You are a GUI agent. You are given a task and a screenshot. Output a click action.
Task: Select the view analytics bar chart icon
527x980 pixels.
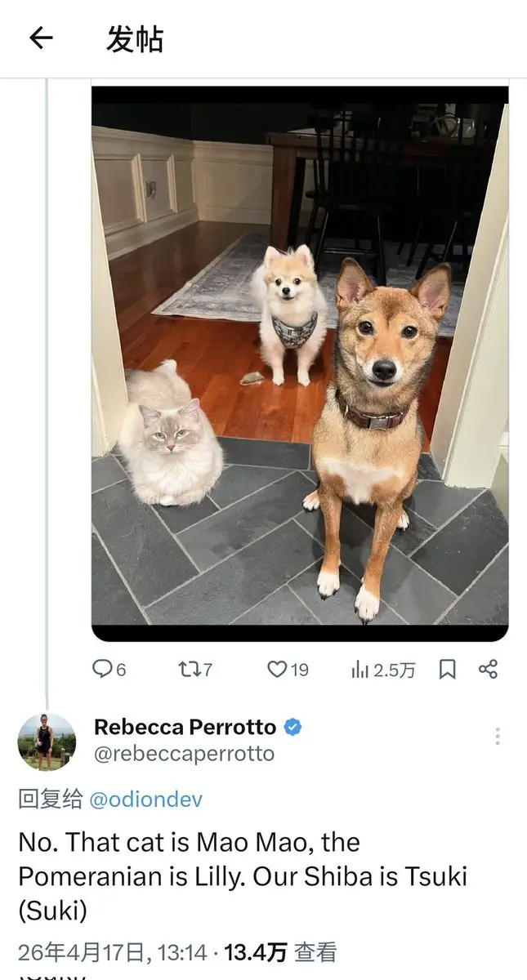tap(361, 669)
